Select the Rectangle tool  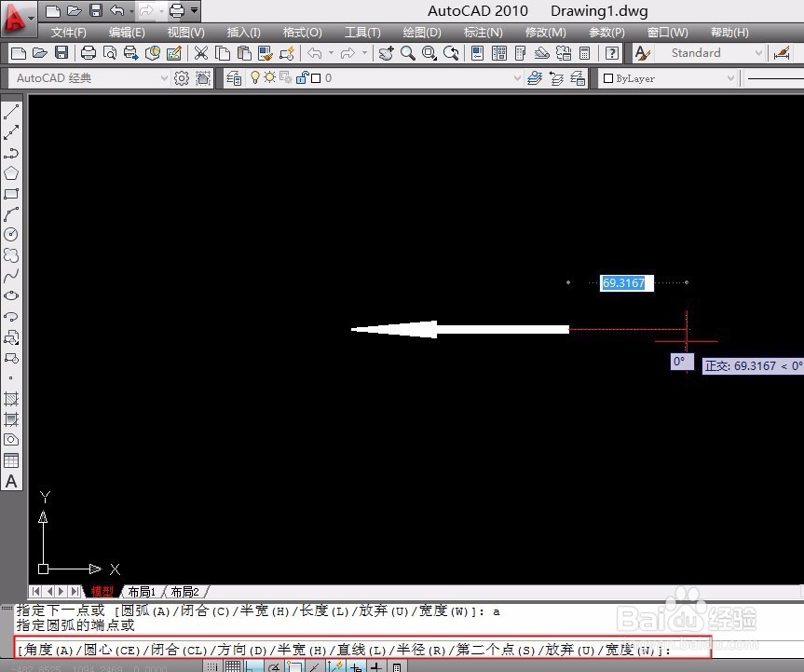click(x=11, y=194)
